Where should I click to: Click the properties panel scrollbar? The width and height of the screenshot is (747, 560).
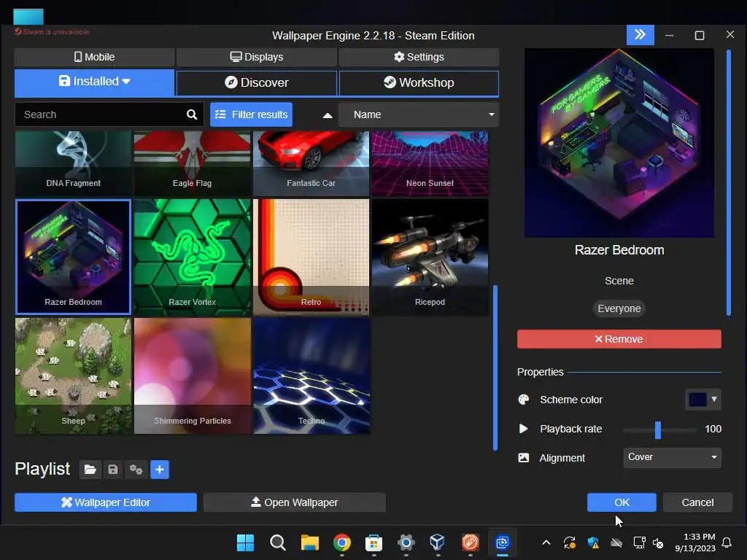(729, 182)
